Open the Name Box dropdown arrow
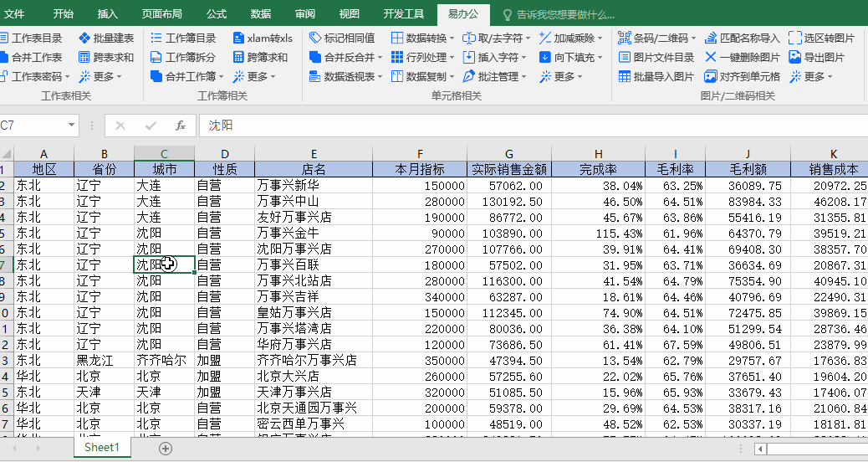 click(x=71, y=126)
